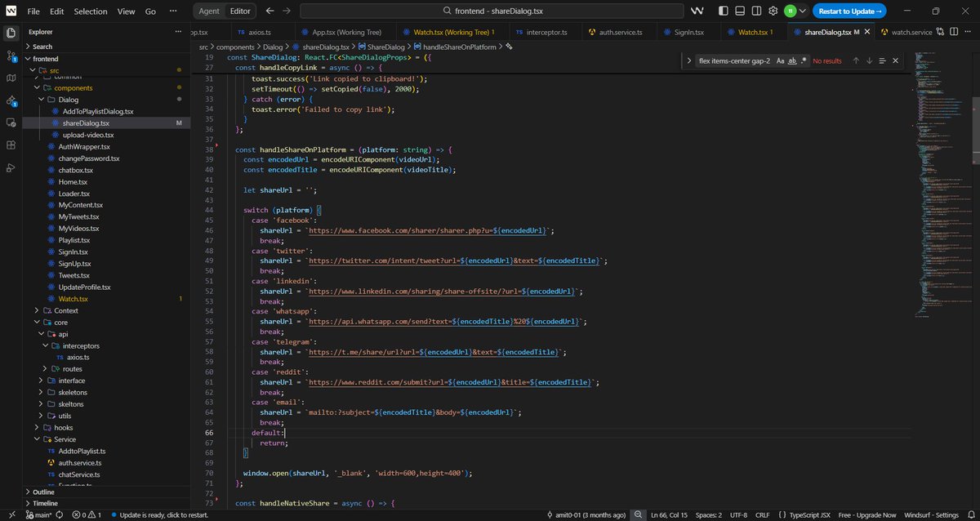The height and width of the screenshot is (521, 980).
Task: Toggle Match Whole Word in find widget
Action: (792, 60)
